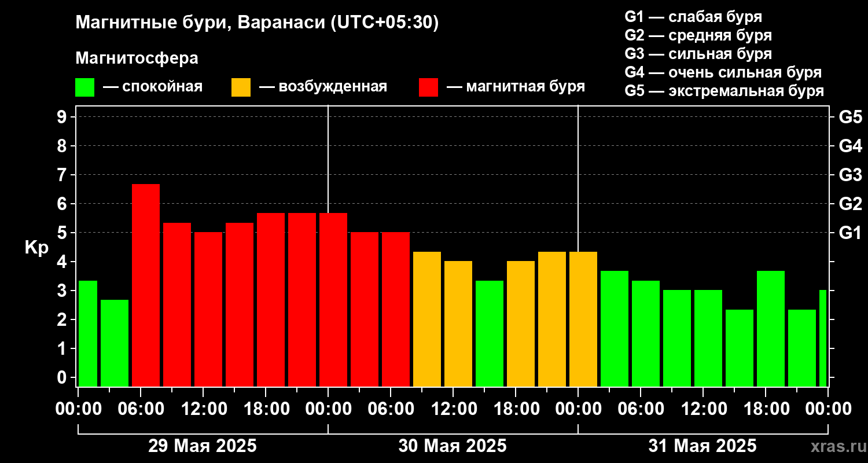
Task: Select the line 'G2 — средняя буря'
Action: (x=698, y=35)
